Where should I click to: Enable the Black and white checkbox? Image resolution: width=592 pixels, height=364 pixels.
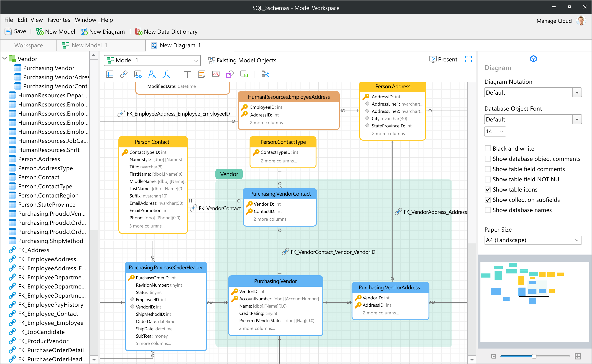(x=488, y=148)
